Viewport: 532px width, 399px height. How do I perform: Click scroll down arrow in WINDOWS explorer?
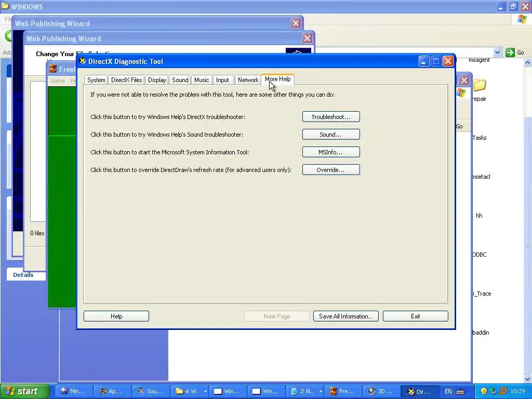click(x=528, y=379)
